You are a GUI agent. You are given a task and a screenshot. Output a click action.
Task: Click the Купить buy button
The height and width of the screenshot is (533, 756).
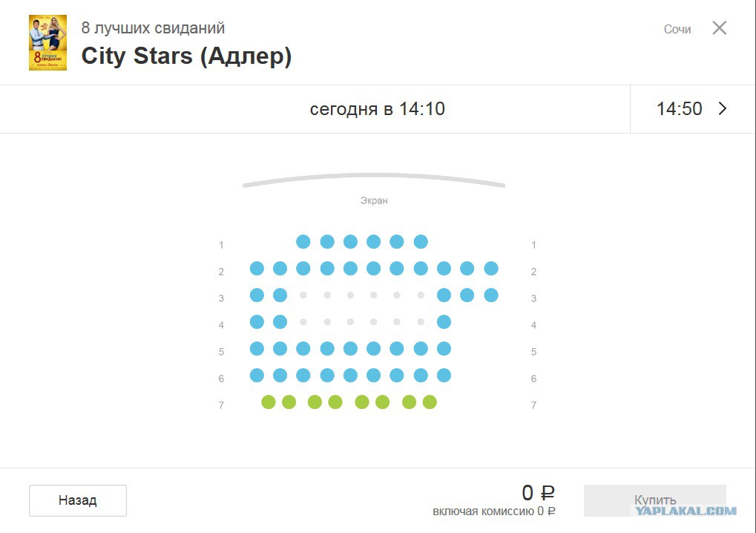coord(654,500)
